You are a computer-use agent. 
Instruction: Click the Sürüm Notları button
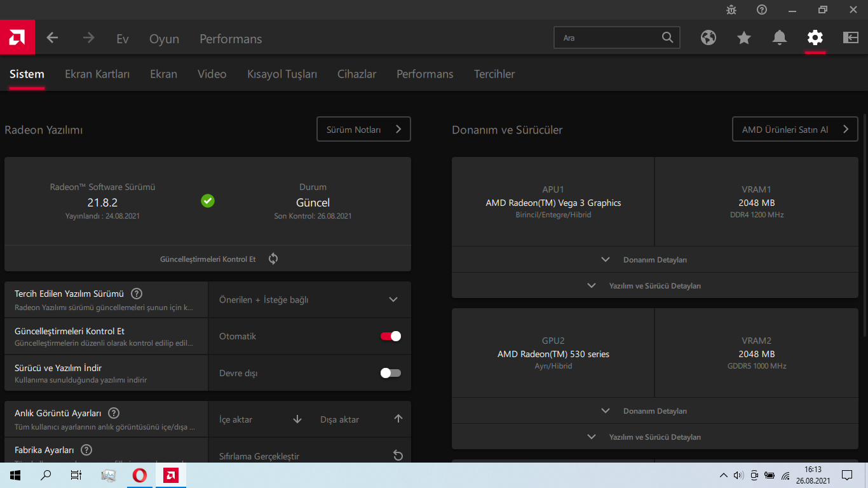[363, 130]
